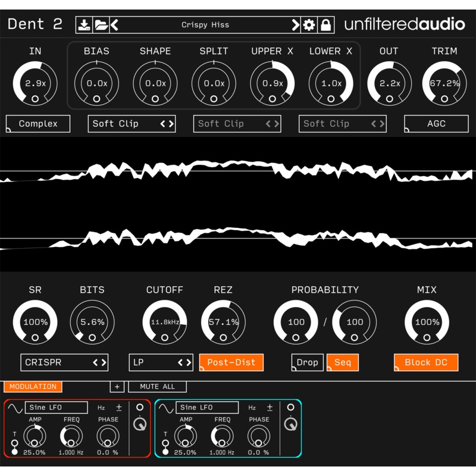Click the FREQ knob in the red LFO

[71, 436]
